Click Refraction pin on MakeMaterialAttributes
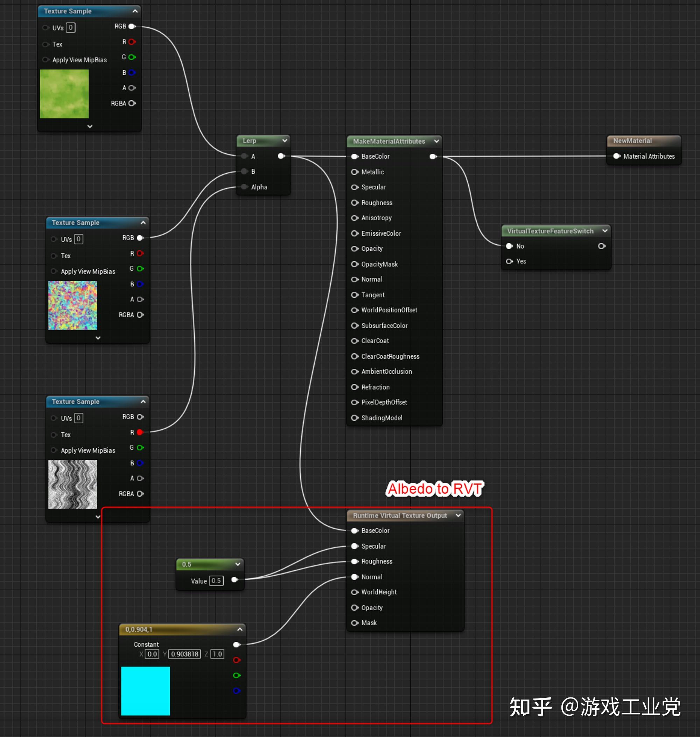This screenshot has height=737, width=700. (355, 387)
